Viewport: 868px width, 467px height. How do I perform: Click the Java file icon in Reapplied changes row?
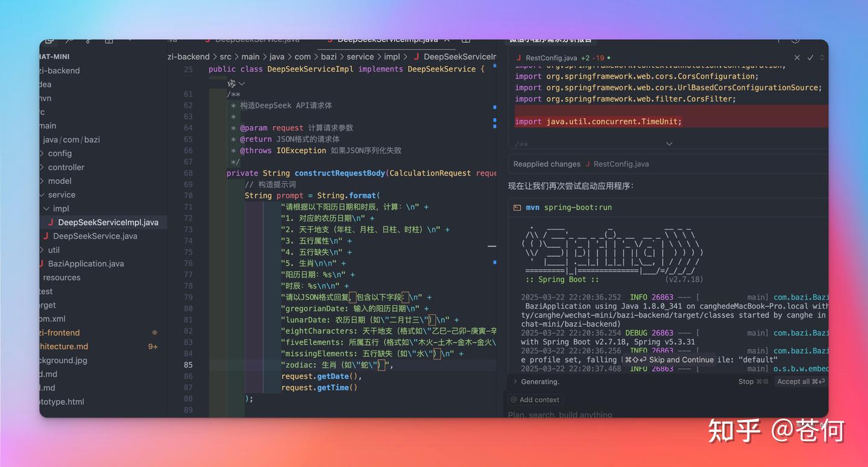pos(588,164)
